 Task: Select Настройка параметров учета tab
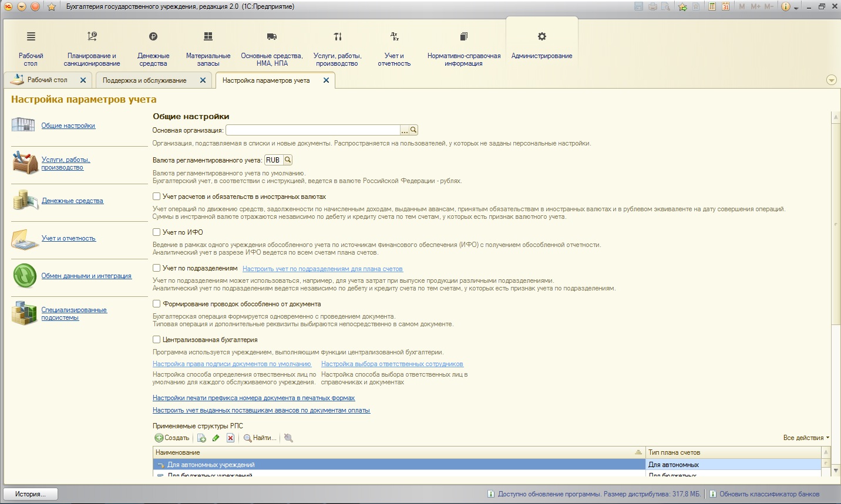266,80
